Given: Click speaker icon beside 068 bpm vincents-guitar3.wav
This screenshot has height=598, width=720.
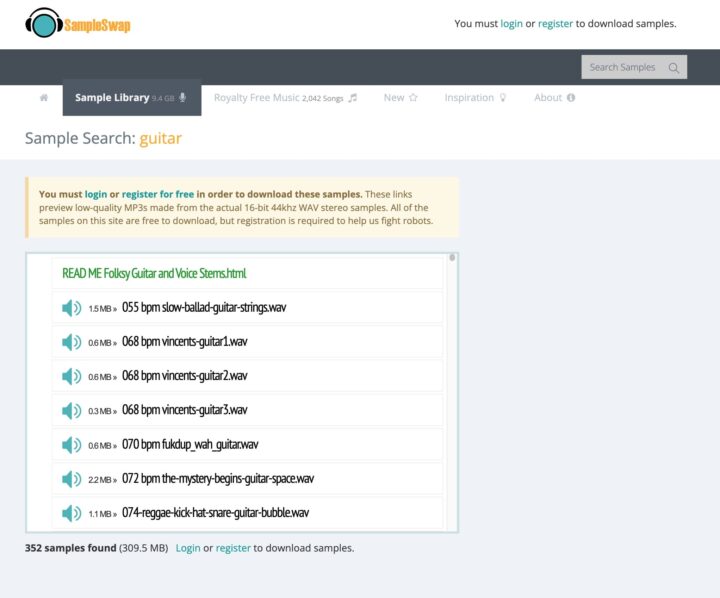Looking at the screenshot, I should [72, 410].
